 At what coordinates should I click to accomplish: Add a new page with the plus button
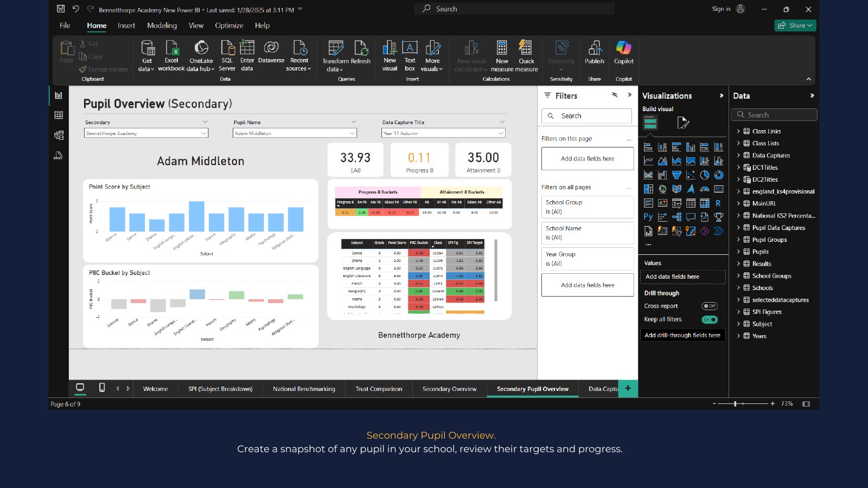(x=628, y=388)
